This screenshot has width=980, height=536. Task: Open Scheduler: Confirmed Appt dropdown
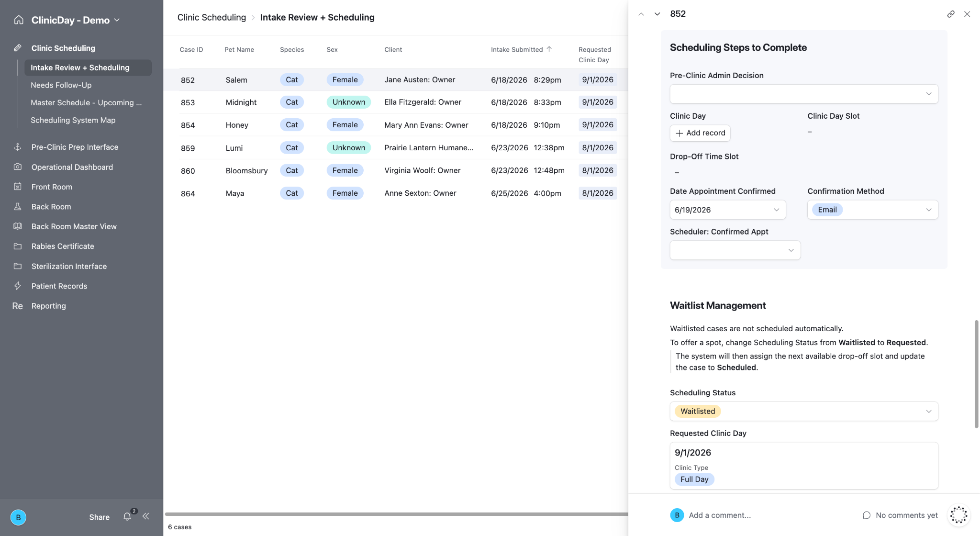coord(735,250)
